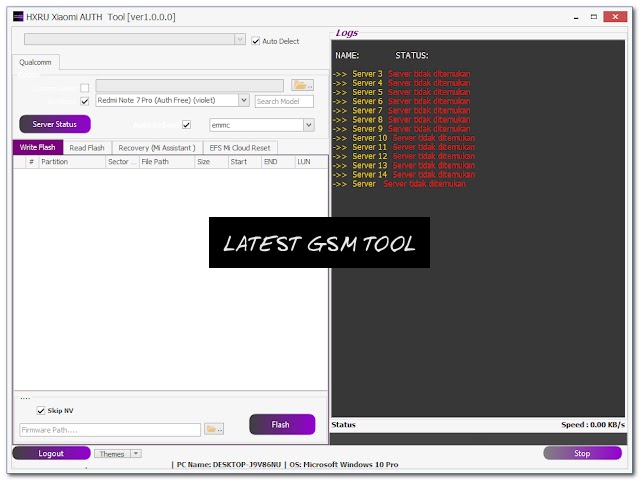Click the Firmware Path input field
Screen dimensions: 640x481
click(x=110, y=430)
